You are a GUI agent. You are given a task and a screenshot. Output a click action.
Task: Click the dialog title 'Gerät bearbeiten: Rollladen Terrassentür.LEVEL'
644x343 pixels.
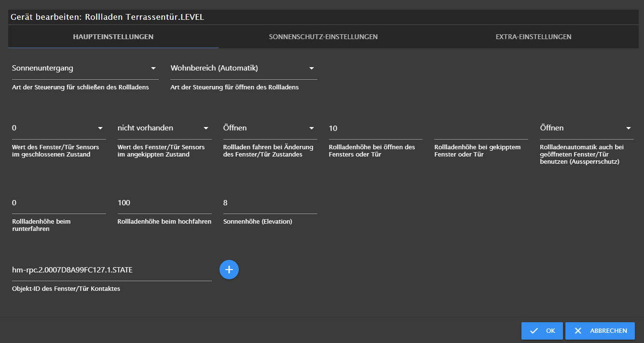coord(108,17)
